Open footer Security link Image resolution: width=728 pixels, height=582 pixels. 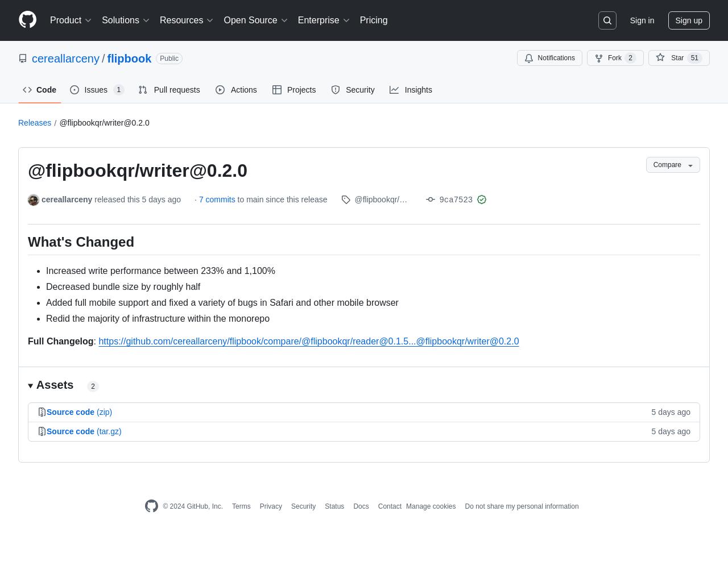tap(303, 506)
